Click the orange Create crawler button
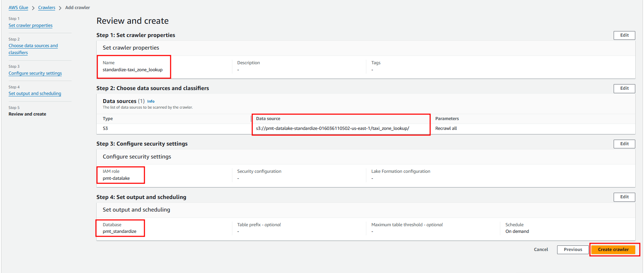Viewport: 644px width, 273px height. 613,250
